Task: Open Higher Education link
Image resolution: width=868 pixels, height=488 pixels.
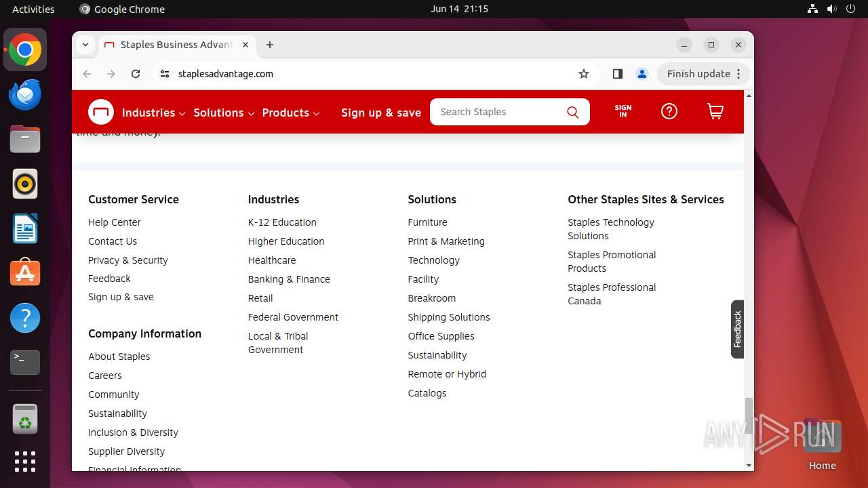Action: click(x=286, y=241)
